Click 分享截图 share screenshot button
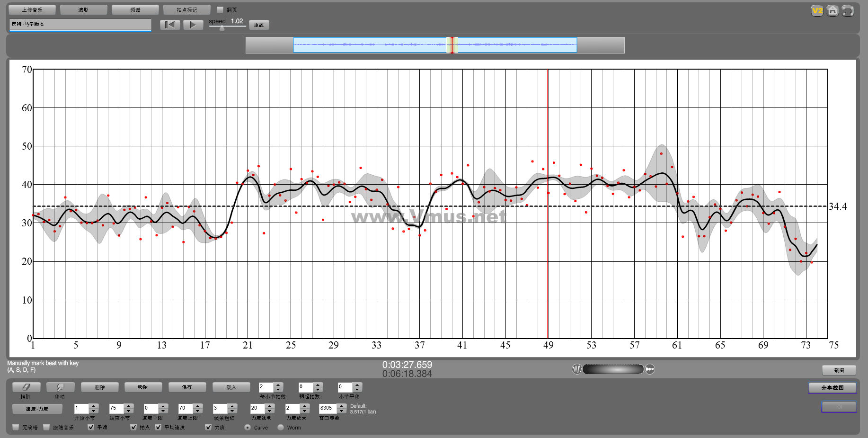 832,388
